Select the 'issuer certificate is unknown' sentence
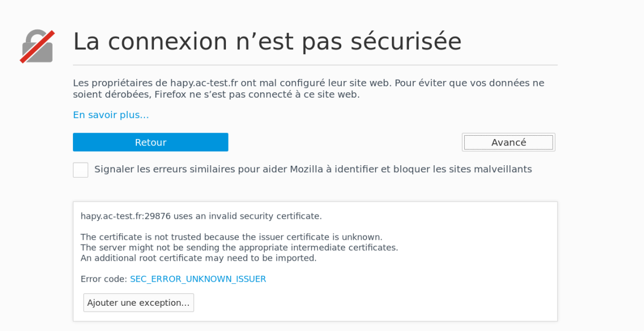The image size is (644, 331). point(231,237)
